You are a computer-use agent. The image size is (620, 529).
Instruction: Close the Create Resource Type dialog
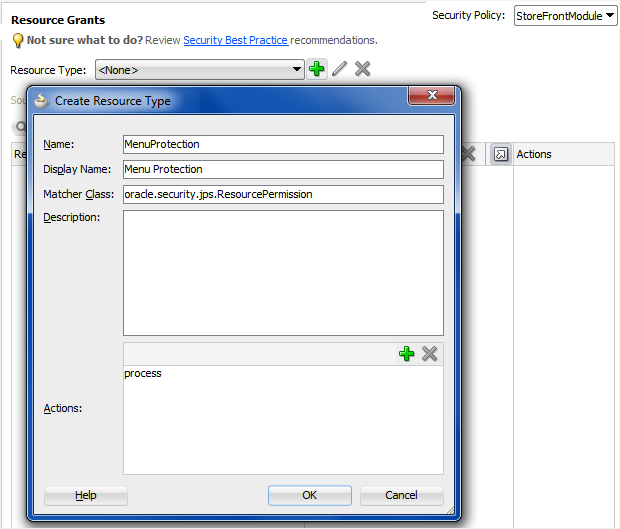(x=432, y=96)
